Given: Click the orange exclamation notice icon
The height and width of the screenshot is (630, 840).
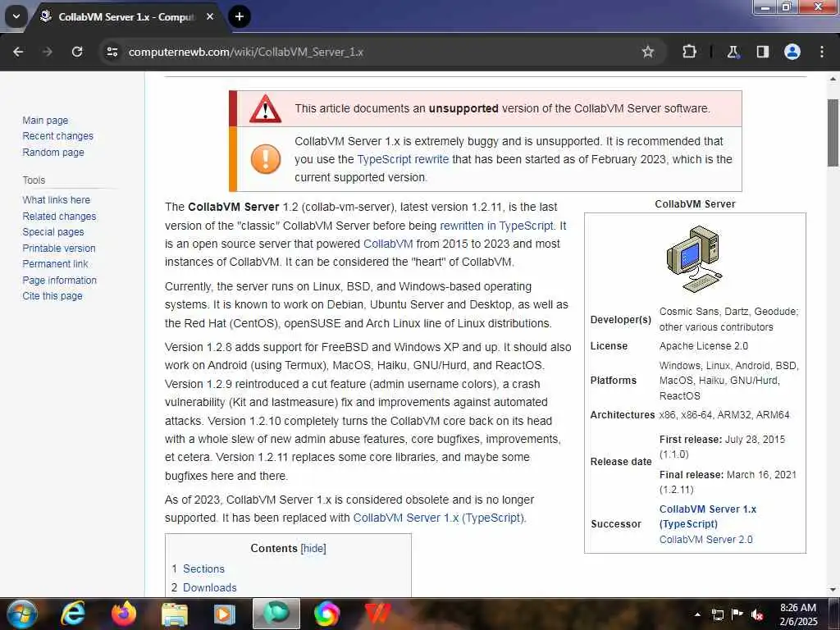Looking at the screenshot, I should point(266,159).
